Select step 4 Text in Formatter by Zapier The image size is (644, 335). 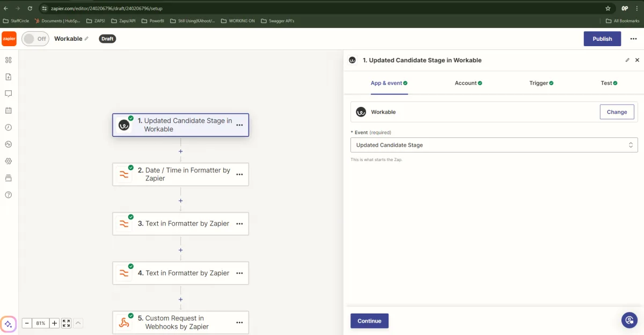[180, 273]
